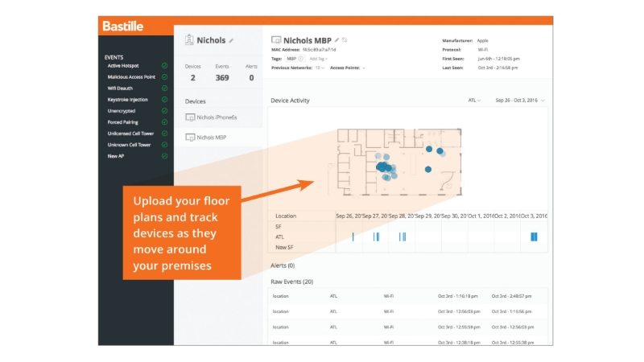This screenshot has height=362, width=644.
Task: Select the raw event row starting Oct 3rd 12:55:59 pm
Action: pyautogui.click(x=407, y=327)
